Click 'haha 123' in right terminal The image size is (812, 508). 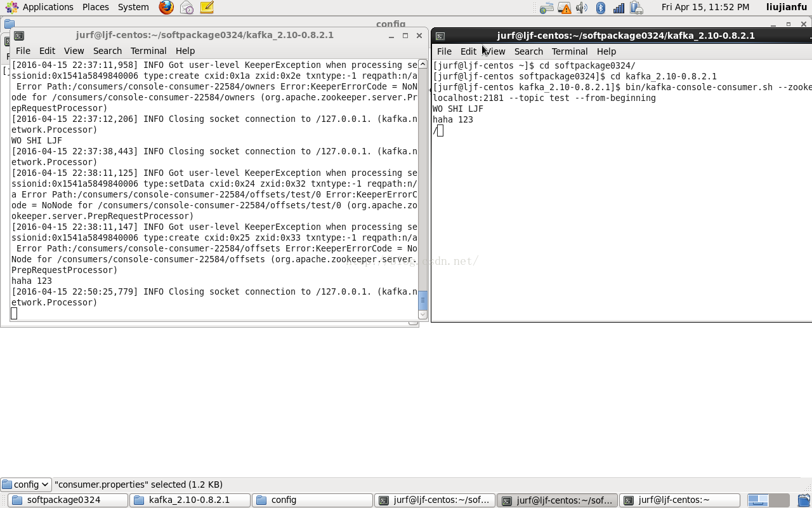453,119
